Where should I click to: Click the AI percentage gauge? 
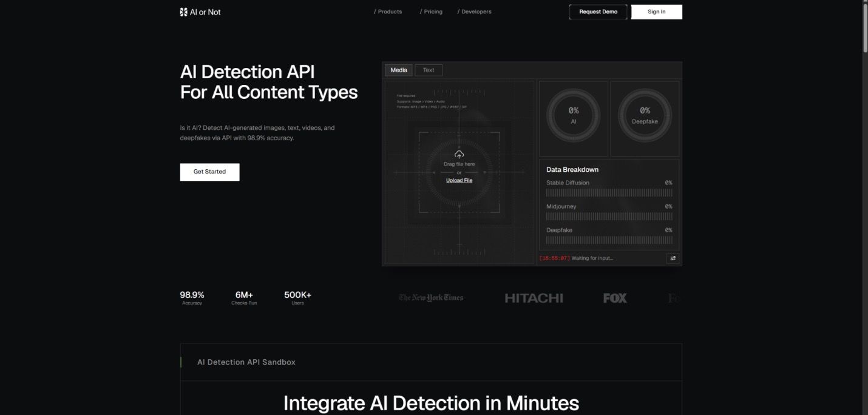574,115
